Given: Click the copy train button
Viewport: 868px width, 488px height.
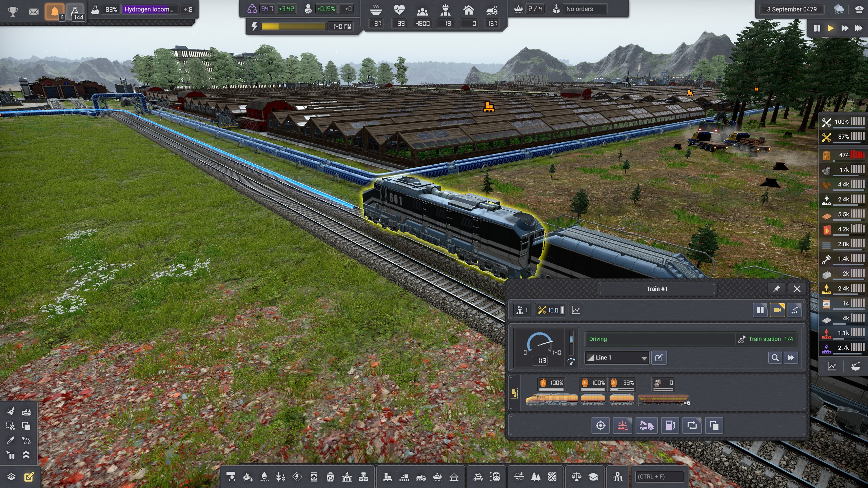Looking at the screenshot, I should click(x=714, y=425).
